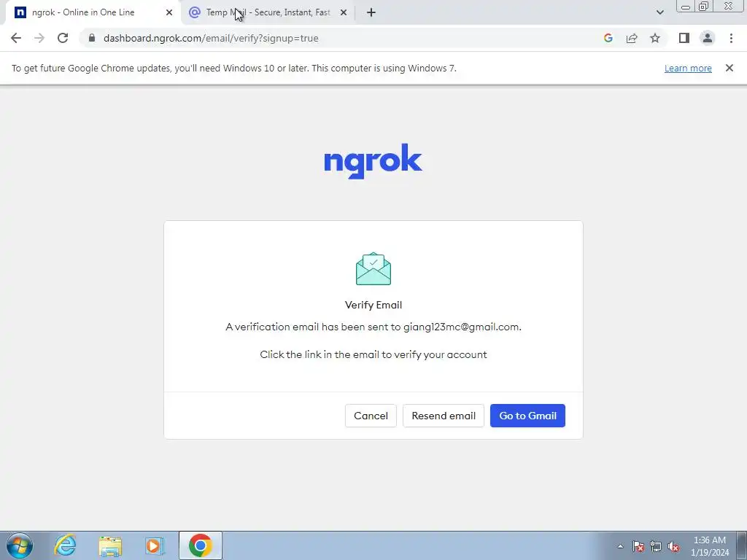This screenshot has width=747, height=560.
Task: Open the Google icon in the address bar
Action: pyautogui.click(x=608, y=38)
